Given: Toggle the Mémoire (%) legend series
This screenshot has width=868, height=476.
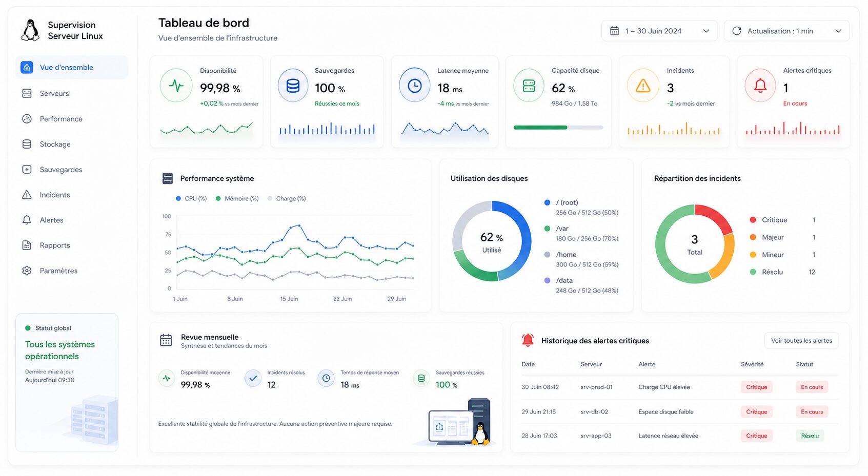Looking at the screenshot, I should [x=237, y=198].
